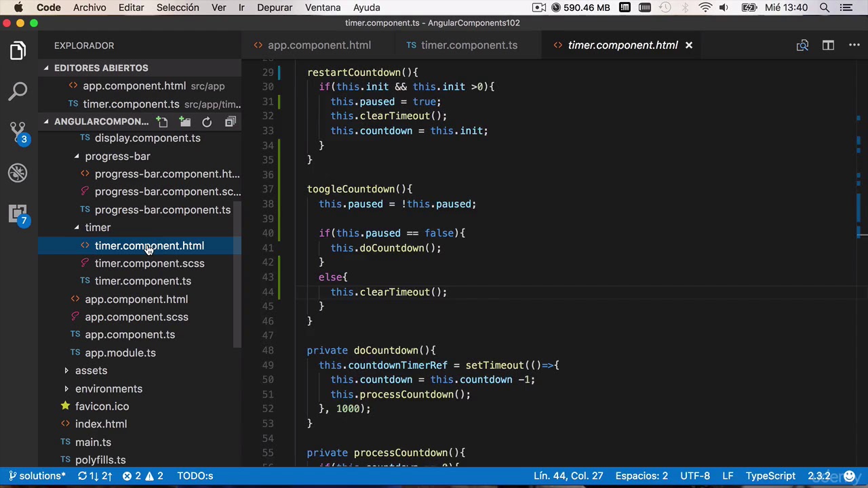Open main.ts file
Image resolution: width=868 pixels, height=488 pixels.
(x=93, y=443)
